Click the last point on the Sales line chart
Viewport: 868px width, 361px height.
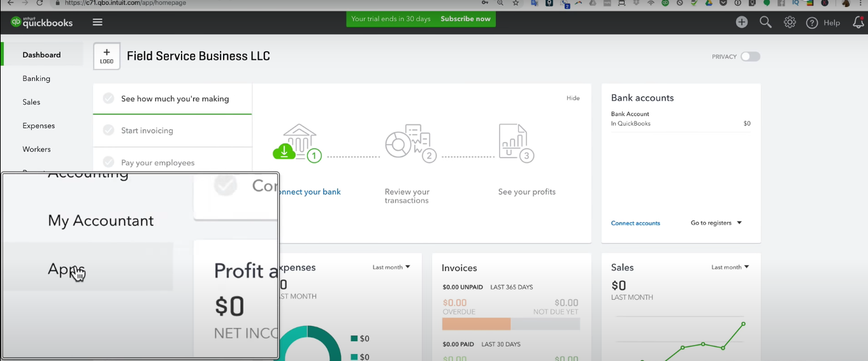(x=743, y=324)
